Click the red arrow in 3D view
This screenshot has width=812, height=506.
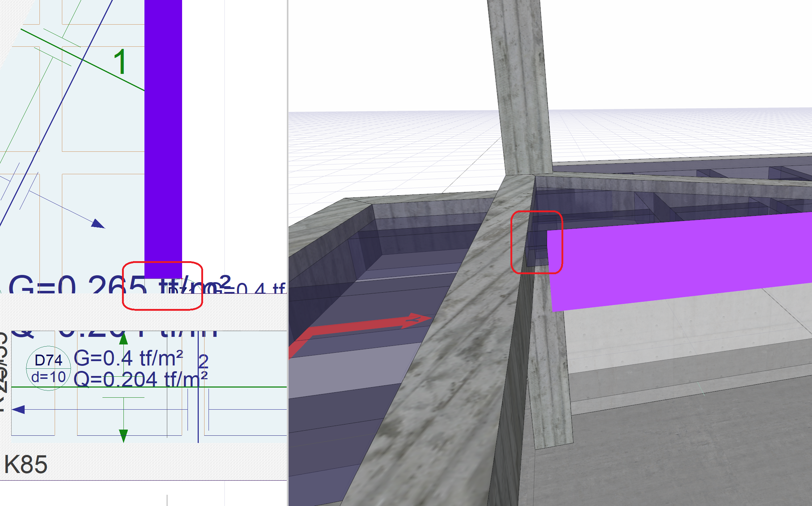pyautogui.click(x=362, y=325)
